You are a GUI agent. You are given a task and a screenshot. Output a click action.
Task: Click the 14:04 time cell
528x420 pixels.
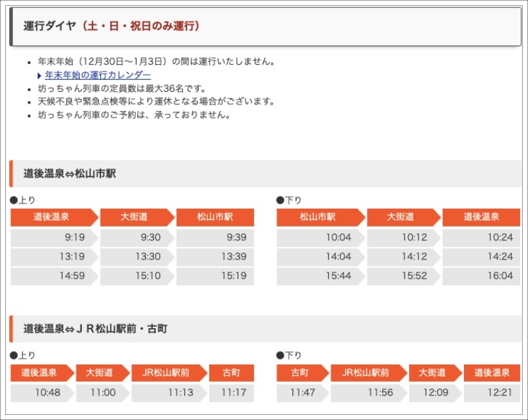pos(321,257)
